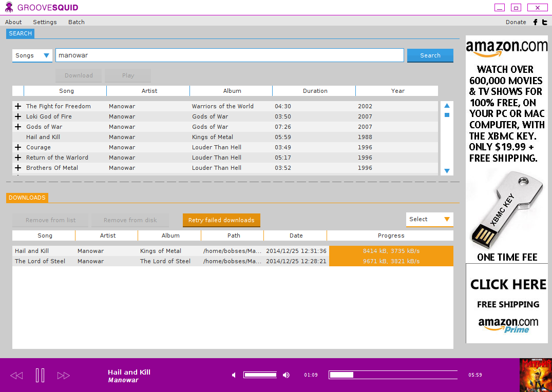Add Courage with its plus icon

point(18,147)
